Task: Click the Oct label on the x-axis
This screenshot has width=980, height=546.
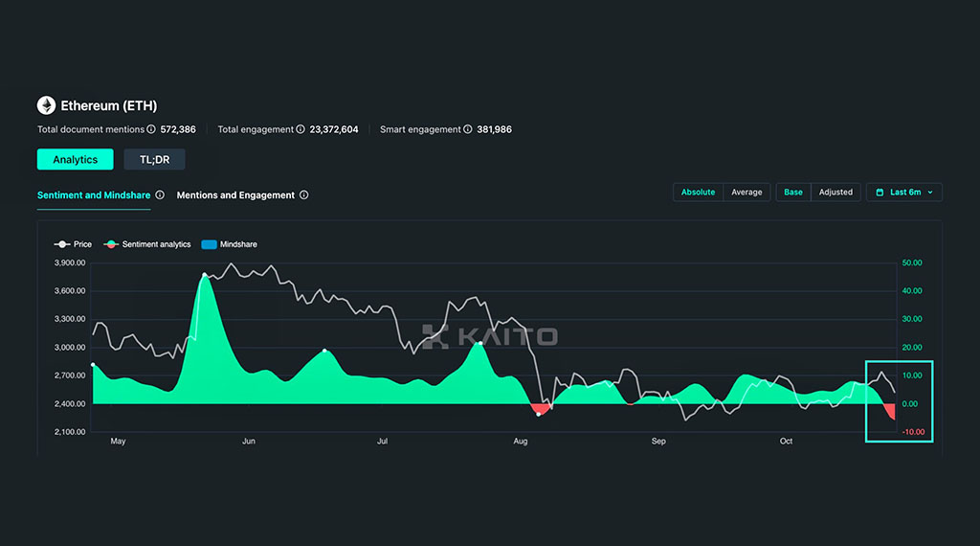Action: 787,441
